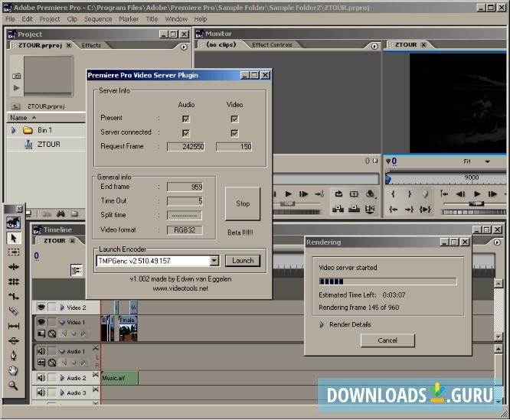Toggle Safe Margins icon in source monitor
Viewport: 510px width, 420px height.
tap(354, 194)
